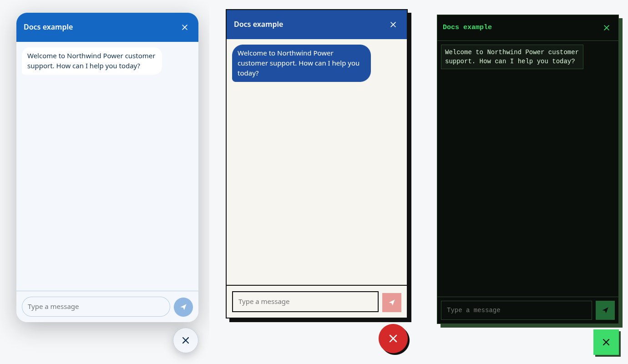Click 'Docs example' title in bordered chat
628x364 pixels.
click(x=258, y=24)
